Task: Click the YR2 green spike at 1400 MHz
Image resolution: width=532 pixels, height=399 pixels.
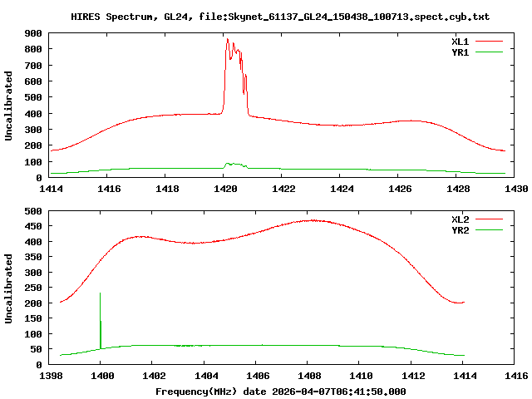Action: 100,319
